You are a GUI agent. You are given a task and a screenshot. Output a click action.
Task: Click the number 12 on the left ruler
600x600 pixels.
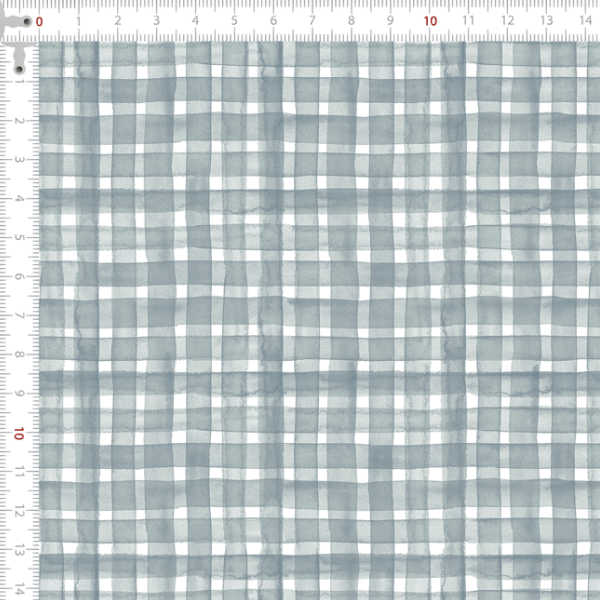(x=19, y=512)
